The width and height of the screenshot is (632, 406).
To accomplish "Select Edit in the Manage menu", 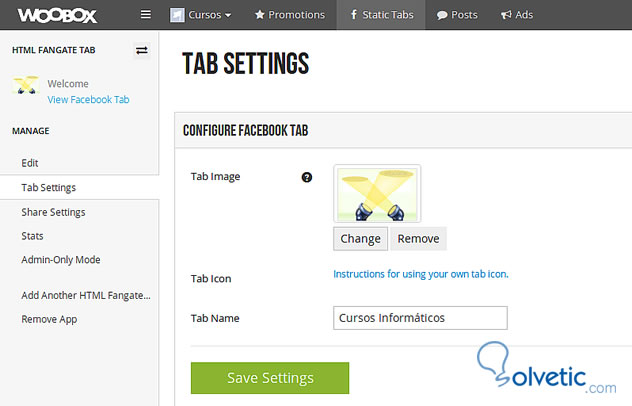I will pyautogui.click(x=30, y=162).
